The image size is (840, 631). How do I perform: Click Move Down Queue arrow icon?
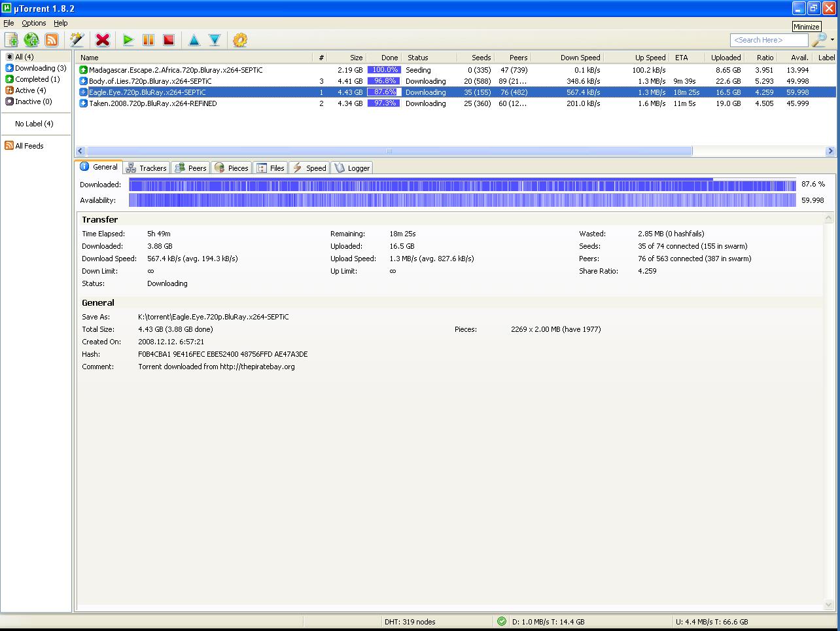215,40
